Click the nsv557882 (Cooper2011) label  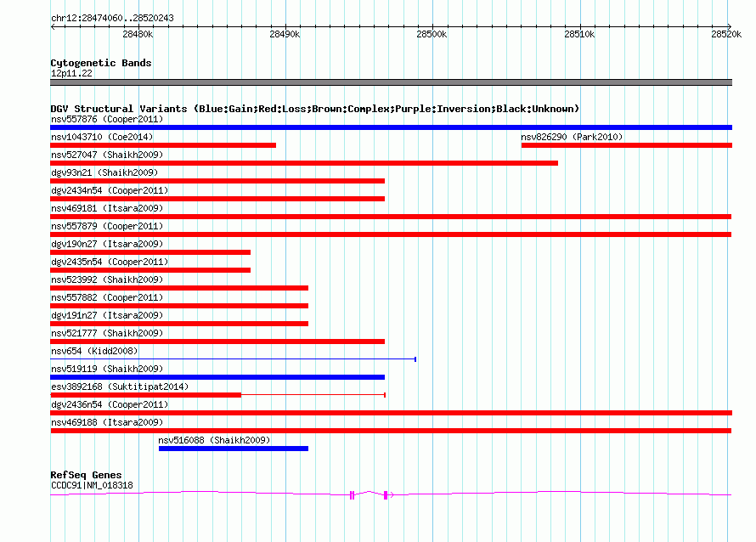[107, 297]
